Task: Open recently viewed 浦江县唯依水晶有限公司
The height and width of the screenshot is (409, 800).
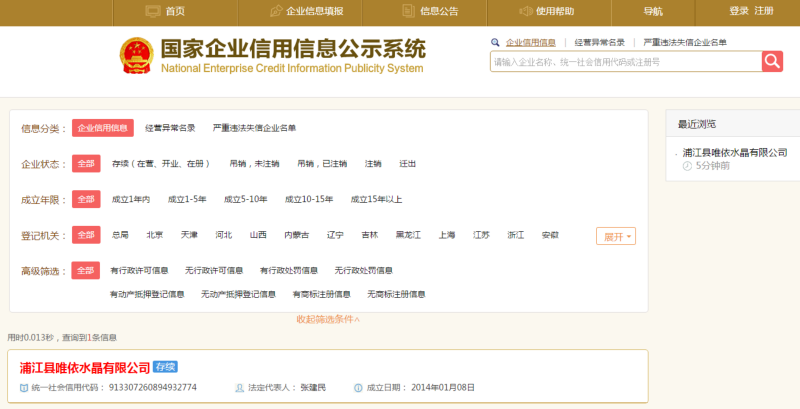Action: pos(735,152)
